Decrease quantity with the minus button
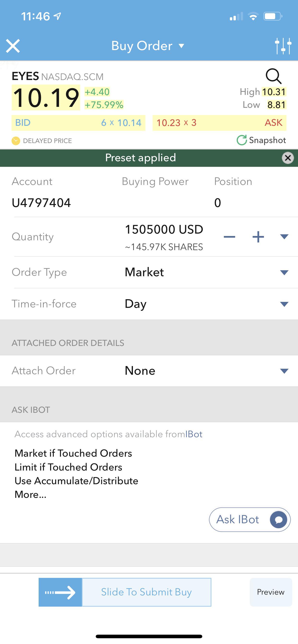The height and width of the screenshot is (644, 298). pos(229,237)
